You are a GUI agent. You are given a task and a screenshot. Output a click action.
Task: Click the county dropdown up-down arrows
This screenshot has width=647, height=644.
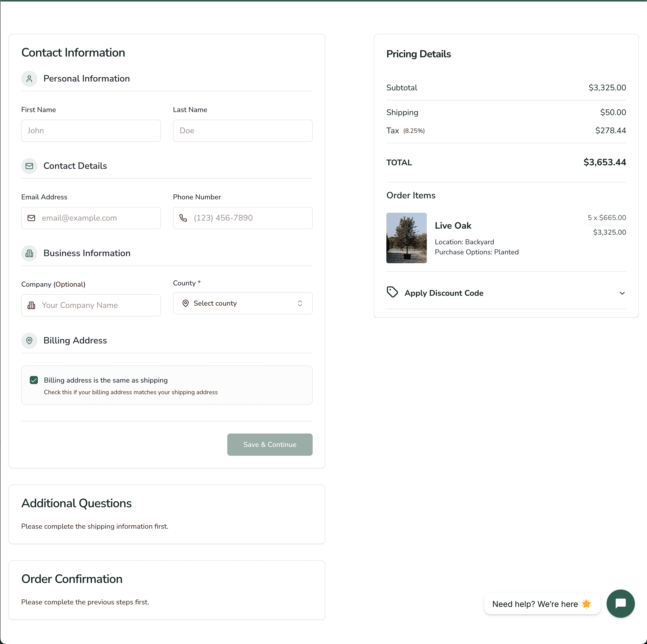(300, 303)
